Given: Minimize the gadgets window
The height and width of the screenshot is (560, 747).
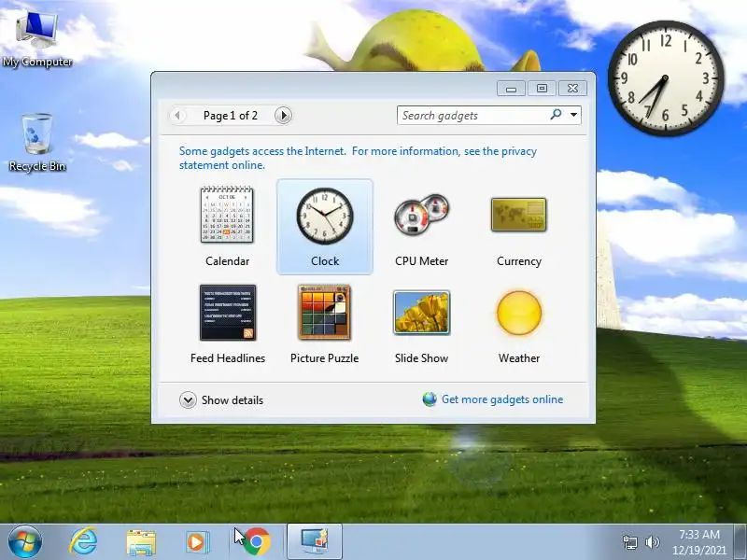Looking at the screenshot, I should pos(511,88).
